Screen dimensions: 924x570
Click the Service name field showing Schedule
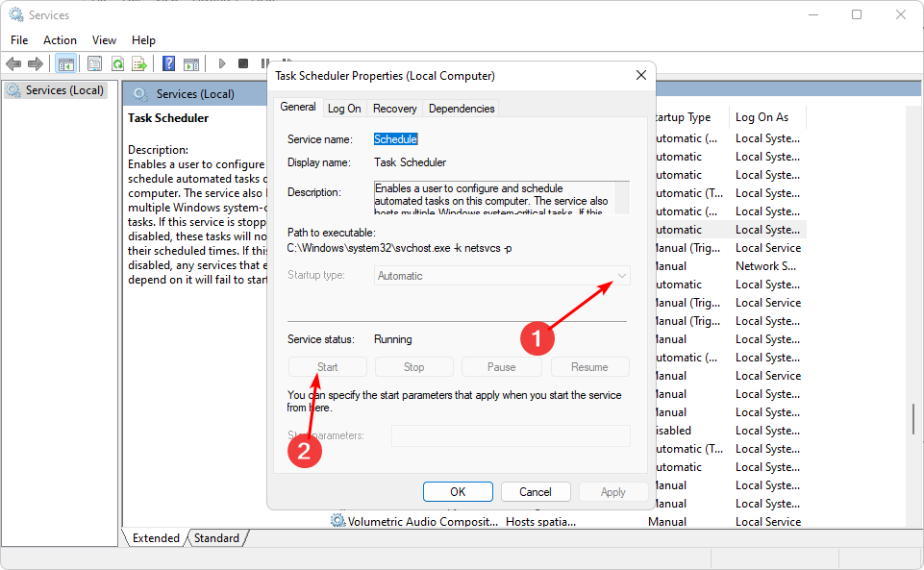395,139
